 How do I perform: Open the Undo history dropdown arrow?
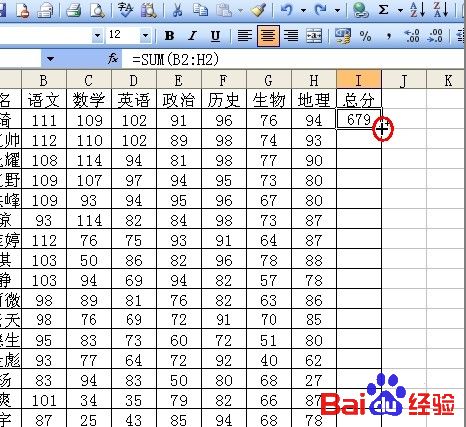click(x=303, y=11)
